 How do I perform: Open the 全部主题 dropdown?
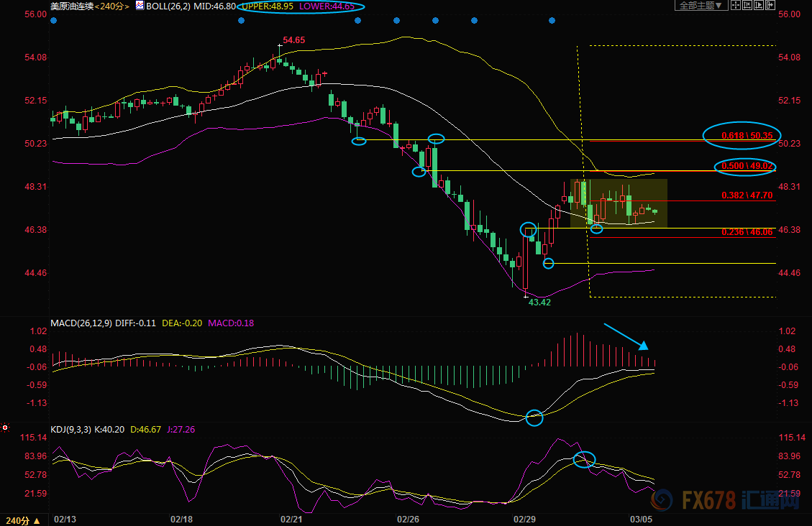pyautogui.click(x=701, y=5)
